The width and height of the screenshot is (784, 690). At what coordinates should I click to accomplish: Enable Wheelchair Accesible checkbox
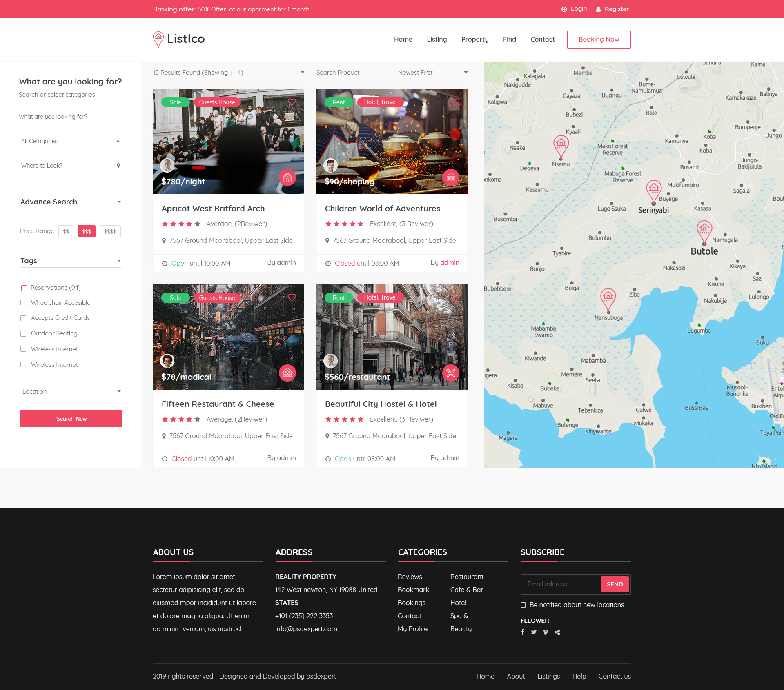(23, 303)
